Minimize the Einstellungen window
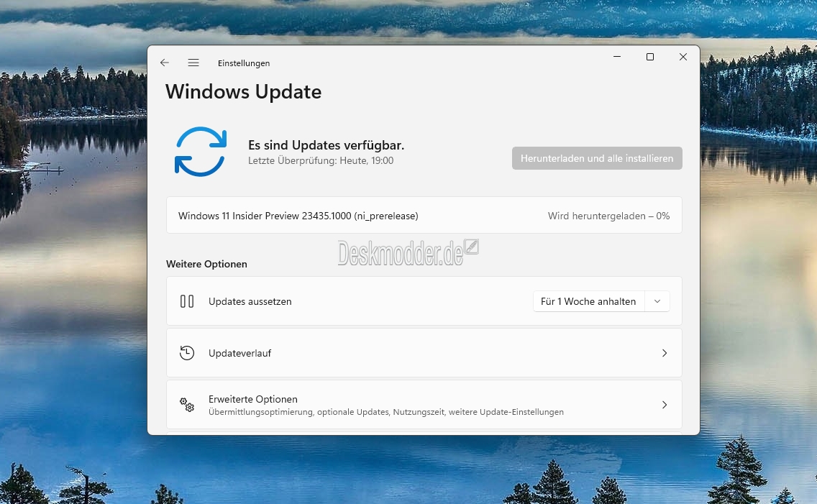Image resolution: width=817 pixels, height=504 pixels. [617, 57]
